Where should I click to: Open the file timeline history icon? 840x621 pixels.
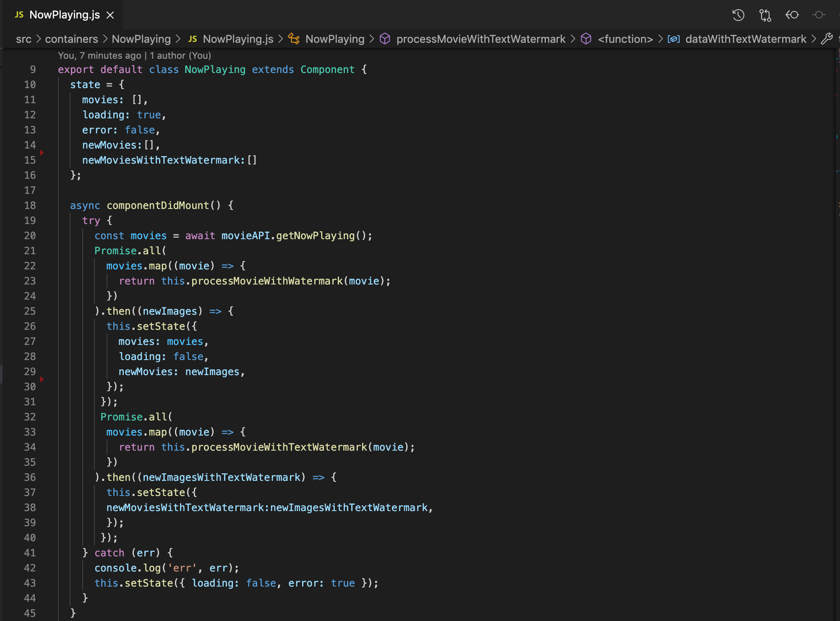point(738,15)
